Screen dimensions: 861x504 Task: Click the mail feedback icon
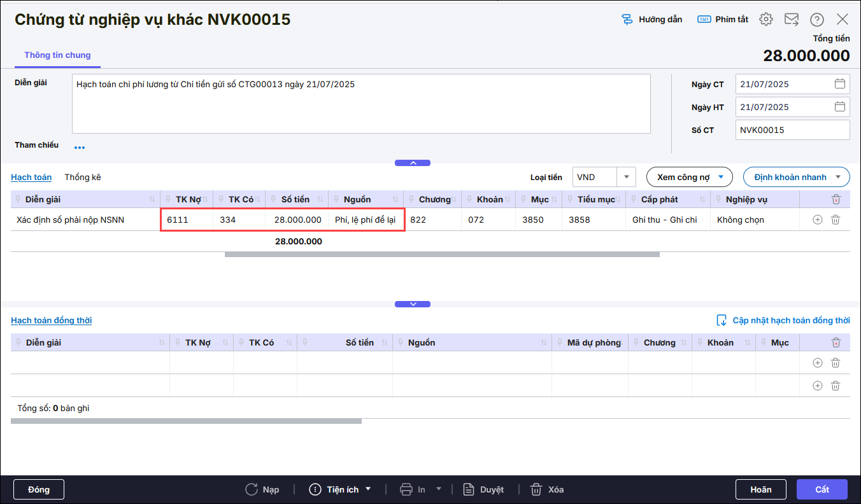pyautogui.click(x=792, y=19)
